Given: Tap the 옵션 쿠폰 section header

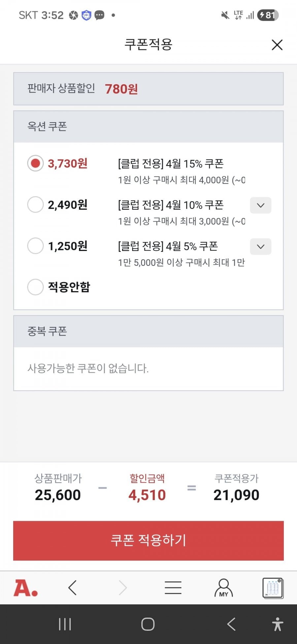Looking at the screenshot, I should coord(47,126).
